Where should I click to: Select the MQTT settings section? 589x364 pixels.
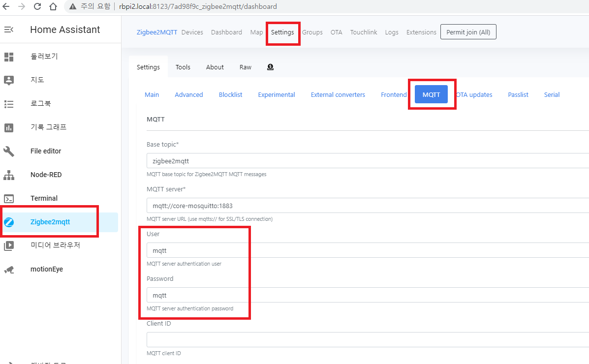tap(431, 94)
